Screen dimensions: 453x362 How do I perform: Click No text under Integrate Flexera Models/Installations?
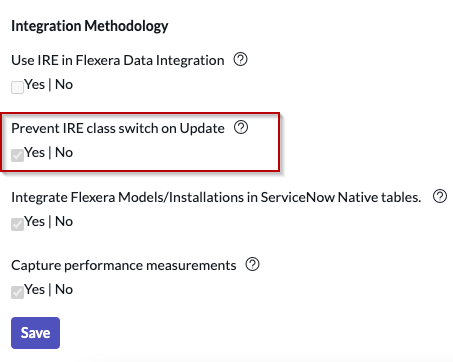[x=64, y=221]
